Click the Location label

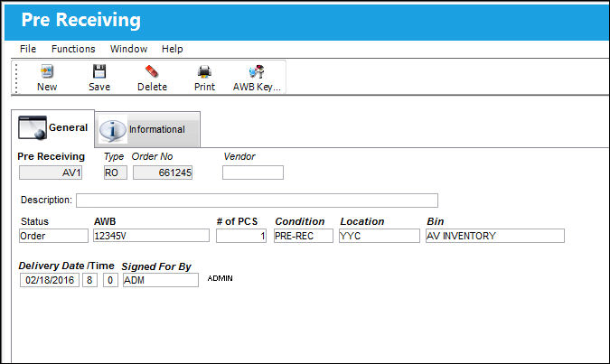point(361,221)
